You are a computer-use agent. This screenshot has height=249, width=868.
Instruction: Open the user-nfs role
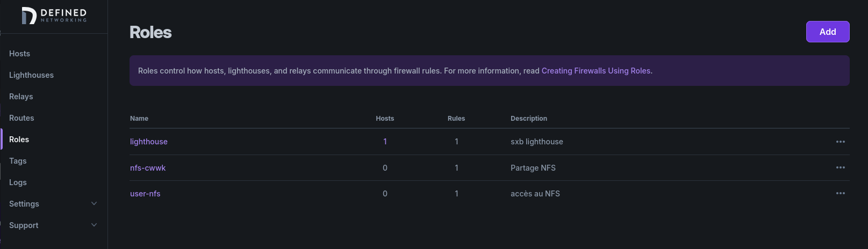point(145,194)
